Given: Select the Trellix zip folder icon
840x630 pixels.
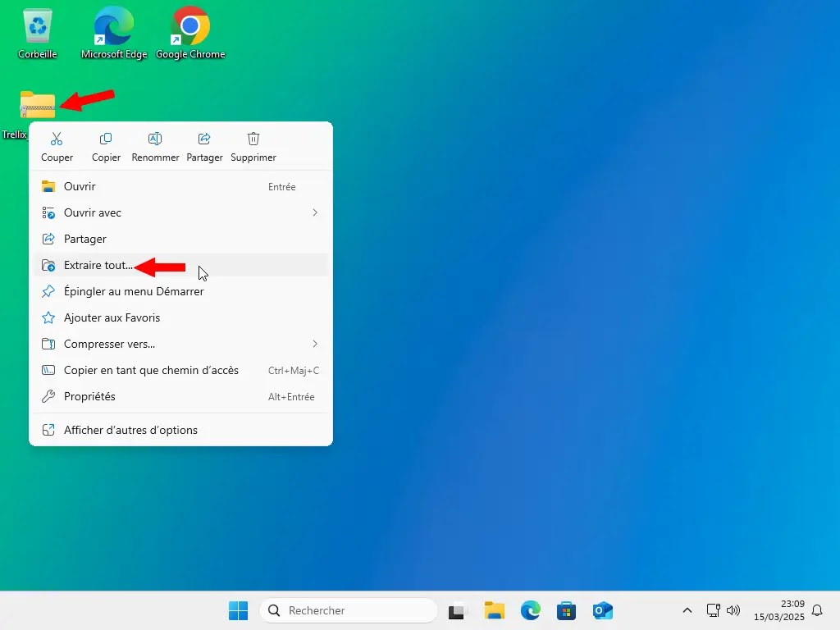Looking at the screenshot, I should point(38,104).
